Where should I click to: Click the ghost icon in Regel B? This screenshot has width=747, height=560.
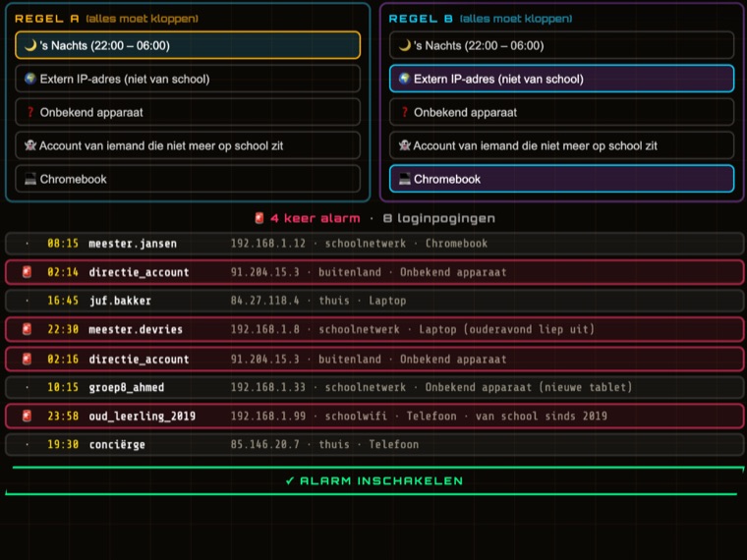pyautogui.click(x=405, y=145)
